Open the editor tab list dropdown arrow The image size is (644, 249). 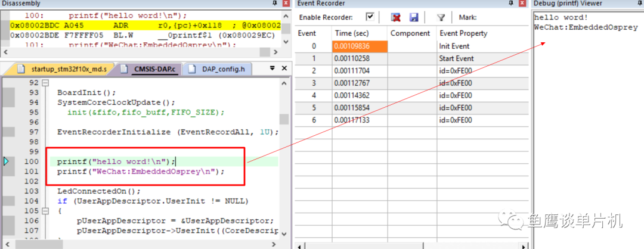pos(271,69)
